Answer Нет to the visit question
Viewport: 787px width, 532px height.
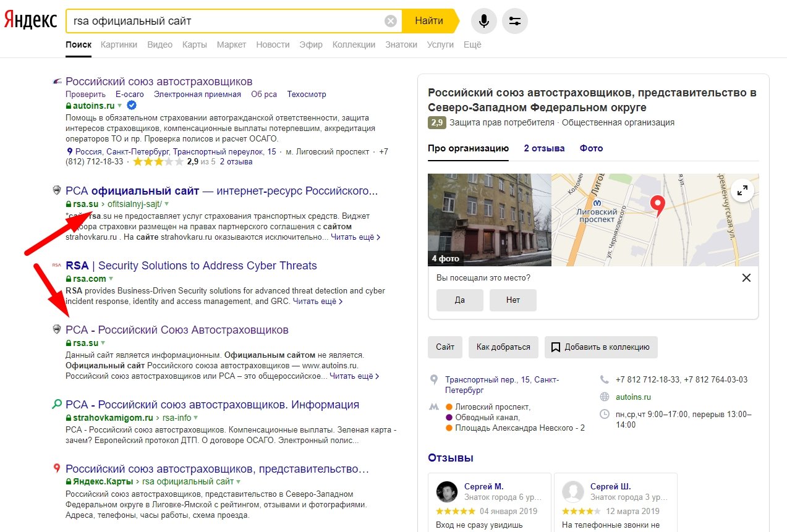coord(513,300)
